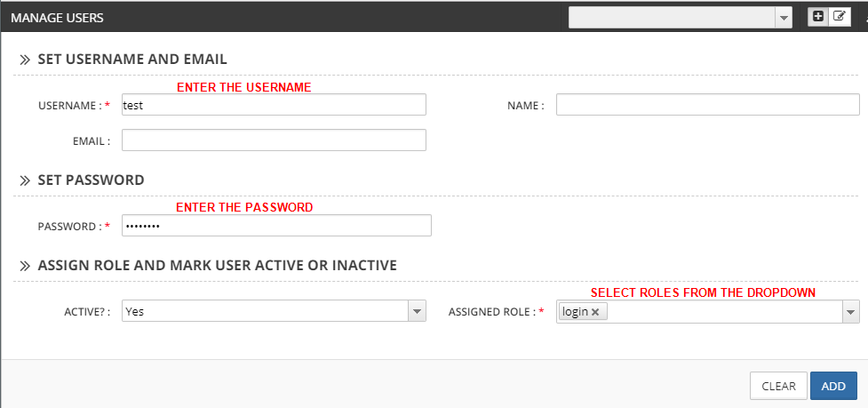Collapse the Set Password section

click(x=24, y=180)
